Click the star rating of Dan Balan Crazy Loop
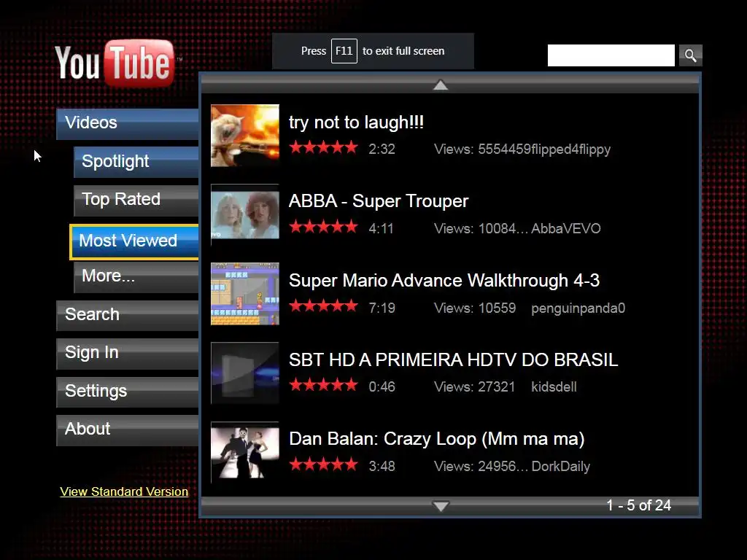Viewport: 747px width, 560px height. (324, 464)
